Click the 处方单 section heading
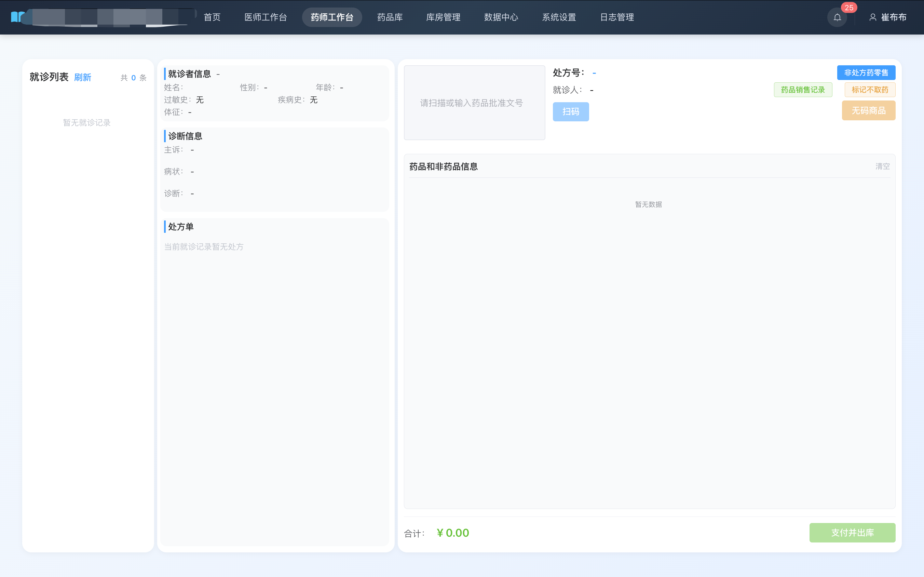 click(181, 227)
